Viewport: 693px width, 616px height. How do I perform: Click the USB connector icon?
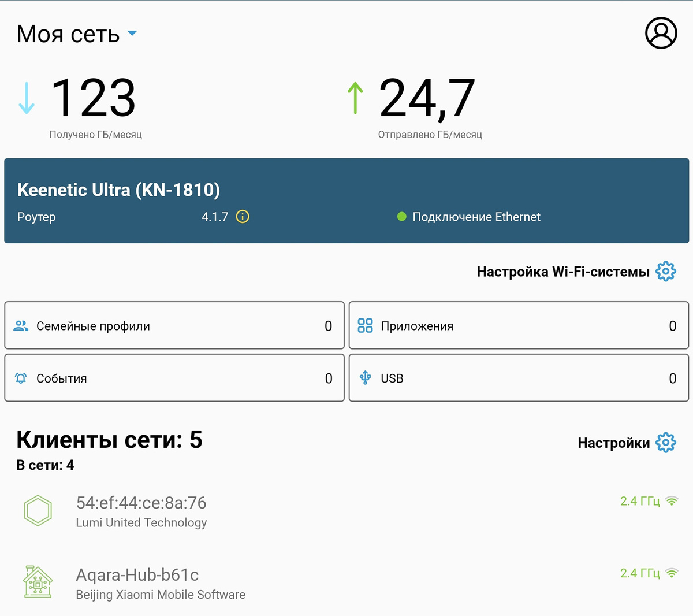click(365, 378)
